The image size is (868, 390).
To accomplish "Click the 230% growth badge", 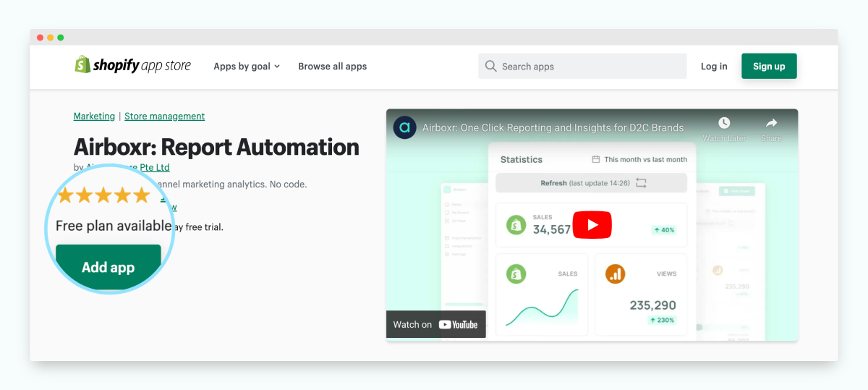I will coord(662,320).
